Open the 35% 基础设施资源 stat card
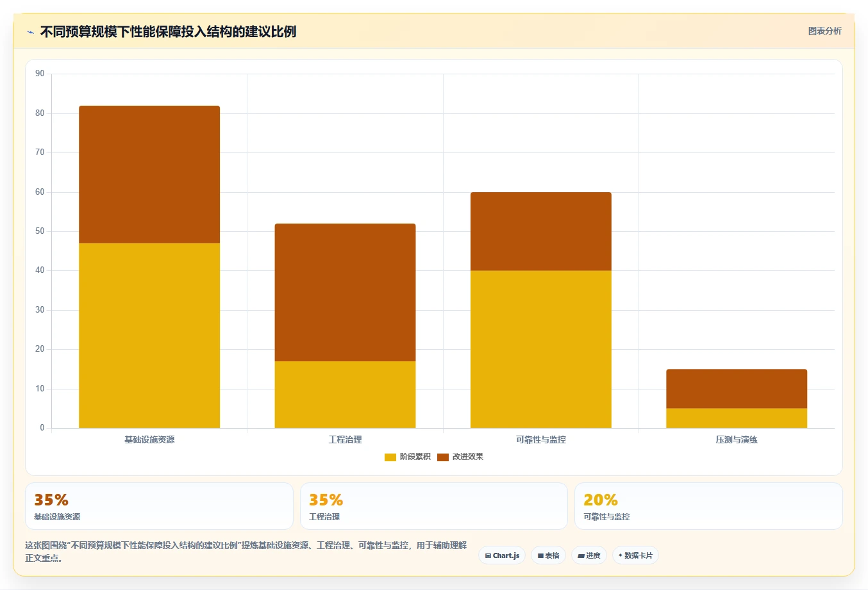This screenshot has height=590, width=868. (159, 506)
